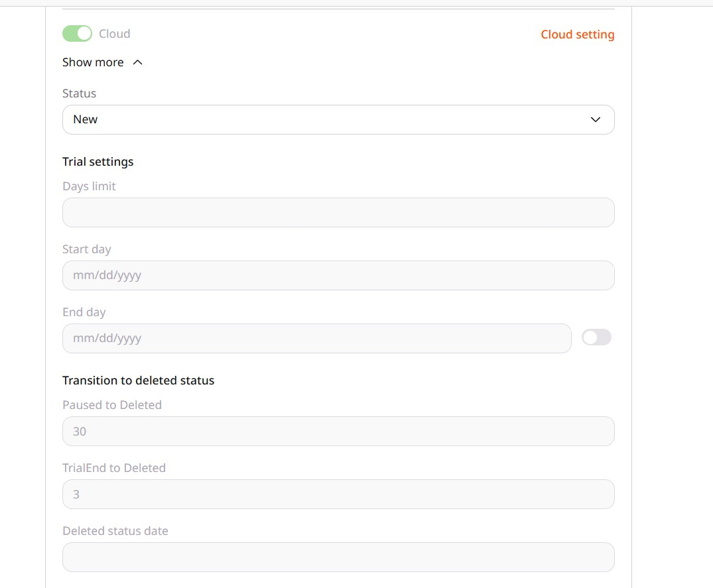Click the Paused to Deleted field

pyautogui.click(x=338, y=432)
